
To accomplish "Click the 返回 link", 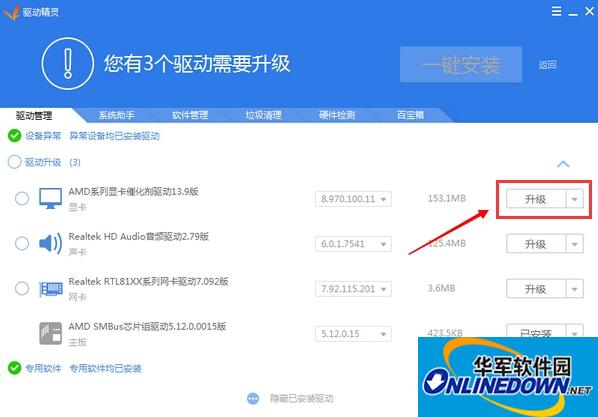I will [x=547, y=65].
